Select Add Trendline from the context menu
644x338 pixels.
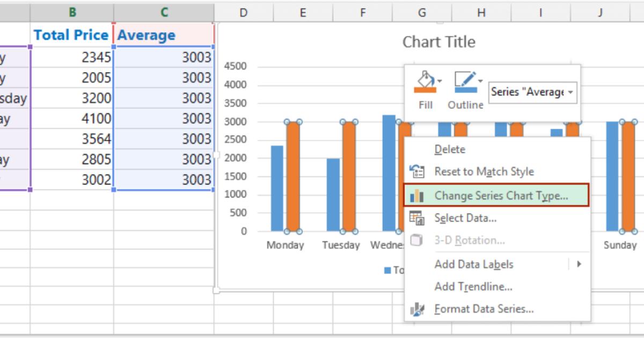click(x=473, y=287)
